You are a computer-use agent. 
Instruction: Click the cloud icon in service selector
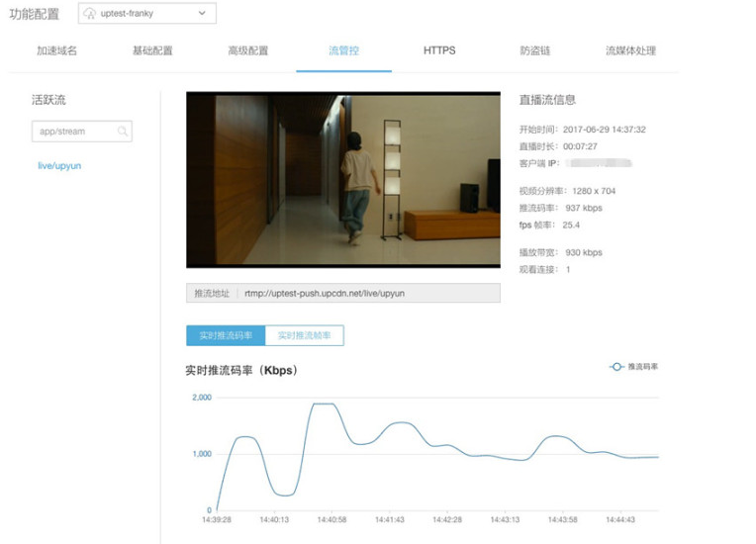click(91, 14)
